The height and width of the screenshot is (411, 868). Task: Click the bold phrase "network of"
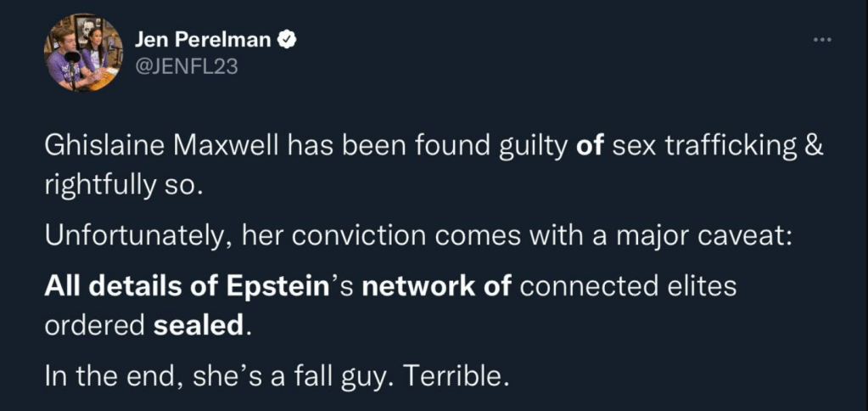pos(437,288)
